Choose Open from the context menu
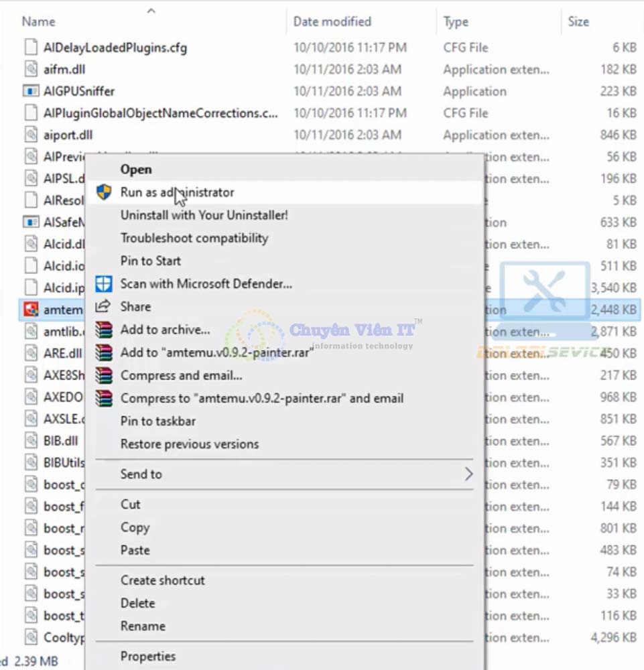This screenshot has height=670, width=644. pyautogui.click(x=136, y=170)
